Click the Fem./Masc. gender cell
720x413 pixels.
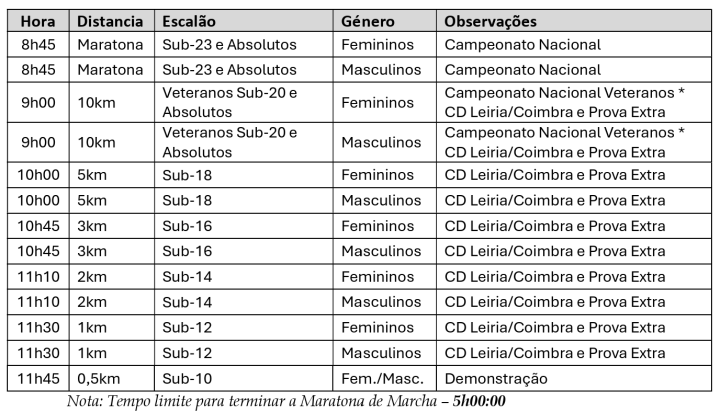pos(382,379)
